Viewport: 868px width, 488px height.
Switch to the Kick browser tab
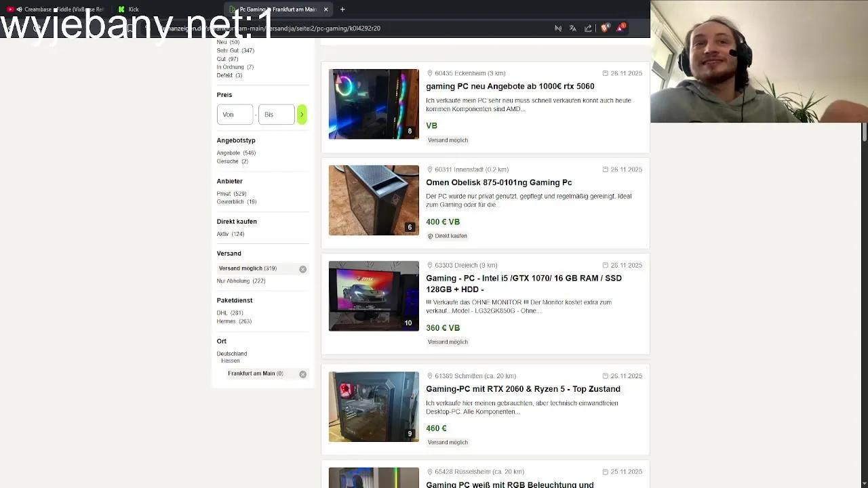[x=132, y=9]
